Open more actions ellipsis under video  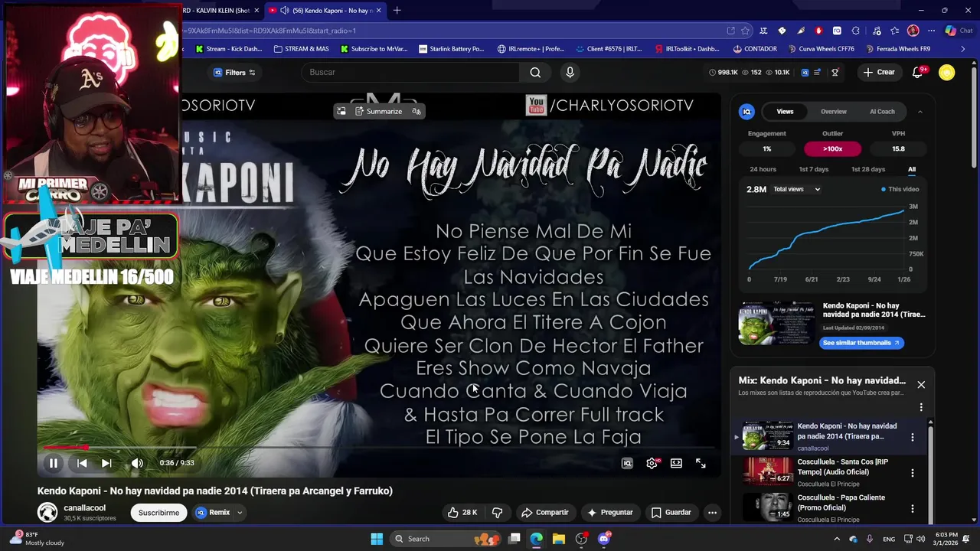pyautogui.click(x=712, y=513)
